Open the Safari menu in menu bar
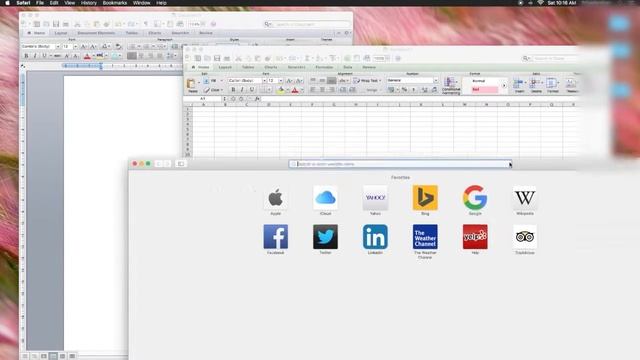 pyautogui.click(x=23, y=3)
